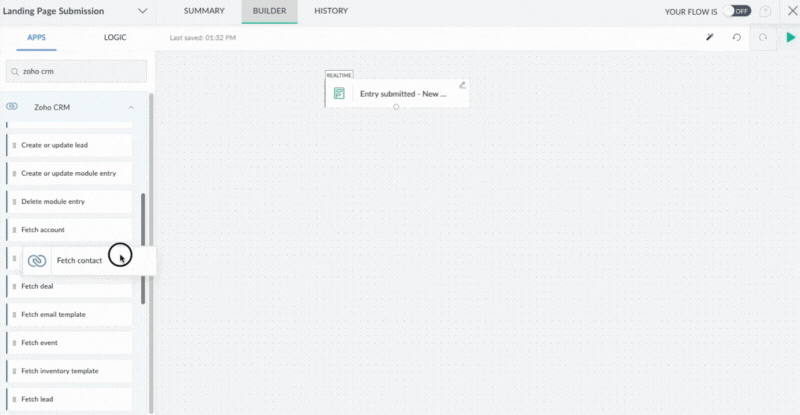Select Fetch event action
Screen dimensions: 800x415
(69, 343)
